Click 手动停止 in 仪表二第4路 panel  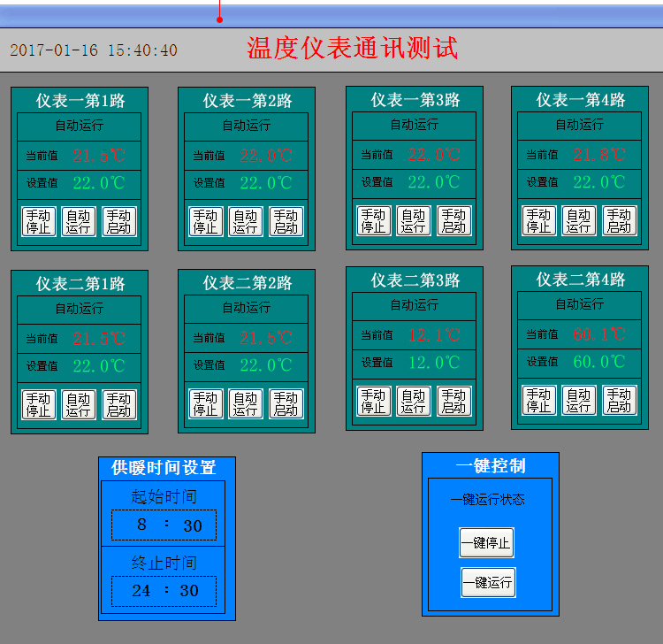539,400
